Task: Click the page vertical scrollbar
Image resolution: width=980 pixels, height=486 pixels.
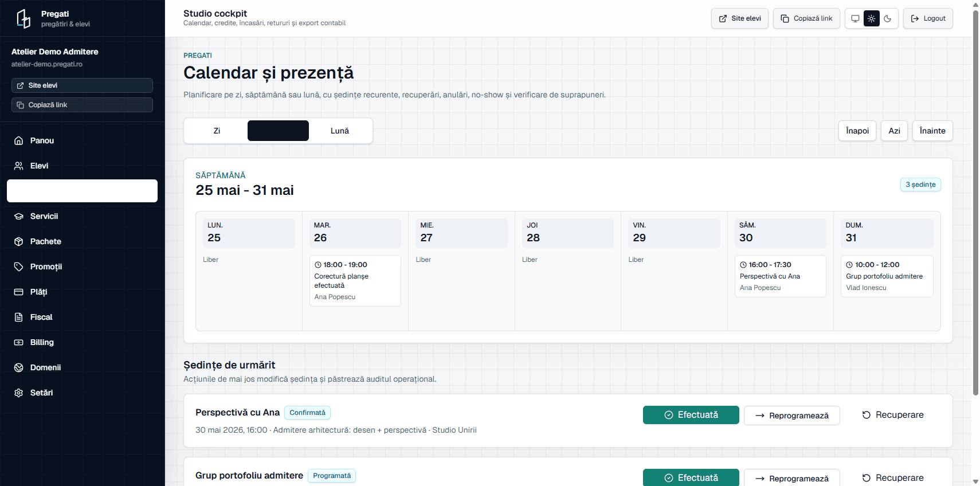Action: click(x=975, y=203)
